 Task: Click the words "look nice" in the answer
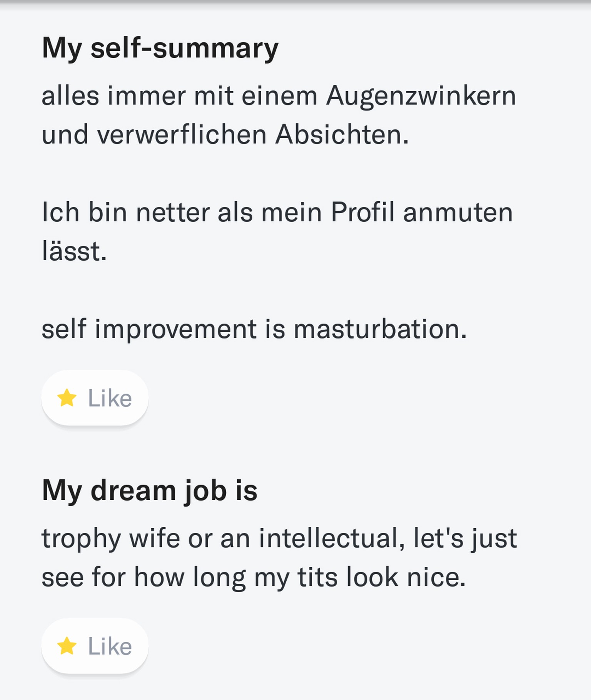click(x=406, y=577)
